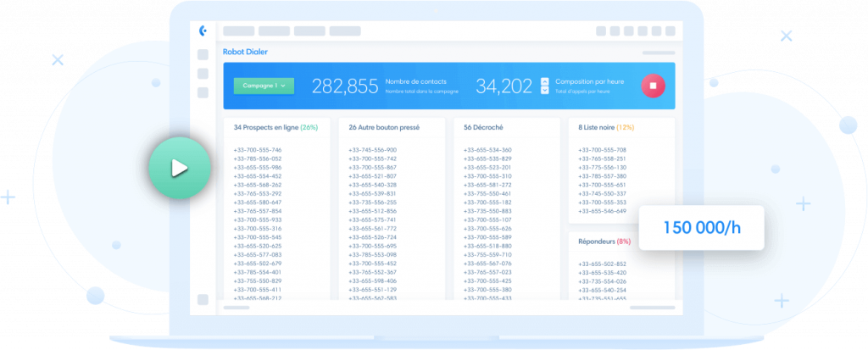Select number +33-765-552-367
868x350 pixels.
(373, 273)
